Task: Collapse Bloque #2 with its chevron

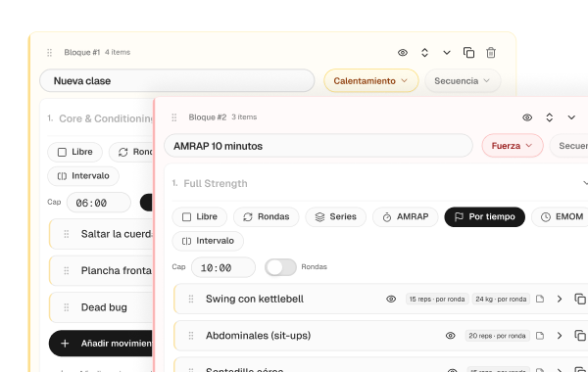Action: (571, 117)
